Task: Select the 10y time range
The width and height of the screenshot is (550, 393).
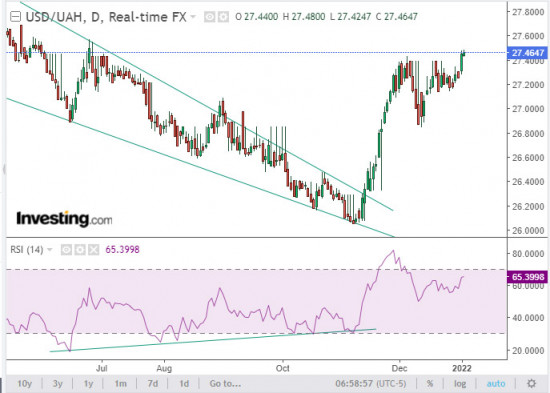Action: pos(25,384)
